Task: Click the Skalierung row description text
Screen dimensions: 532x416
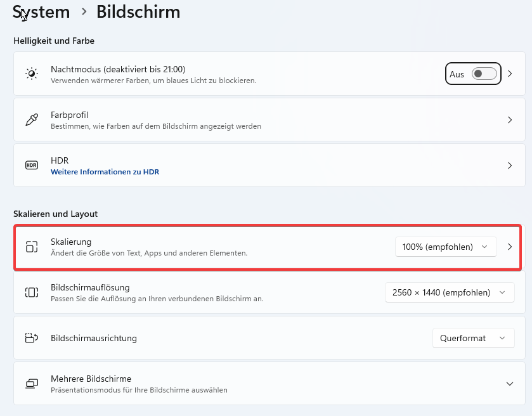Action: pos(149,253)
